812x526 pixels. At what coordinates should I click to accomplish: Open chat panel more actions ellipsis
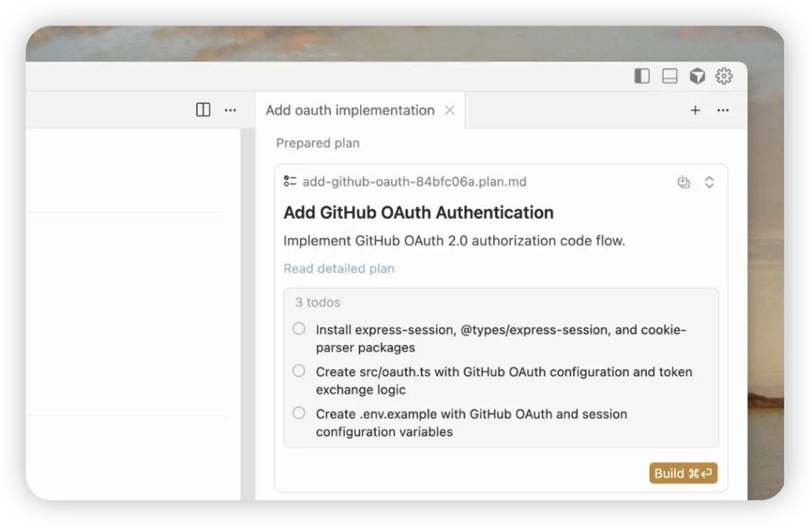click(723, 111)
